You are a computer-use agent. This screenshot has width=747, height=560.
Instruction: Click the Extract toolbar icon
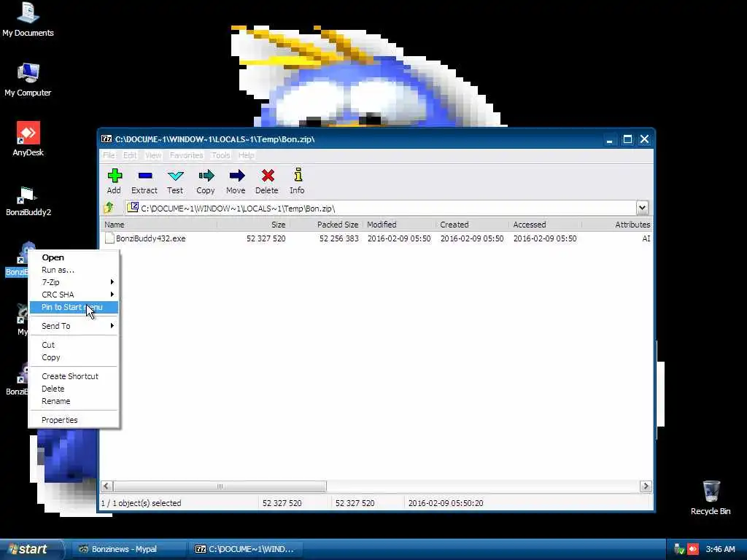(x=145, y=176)
